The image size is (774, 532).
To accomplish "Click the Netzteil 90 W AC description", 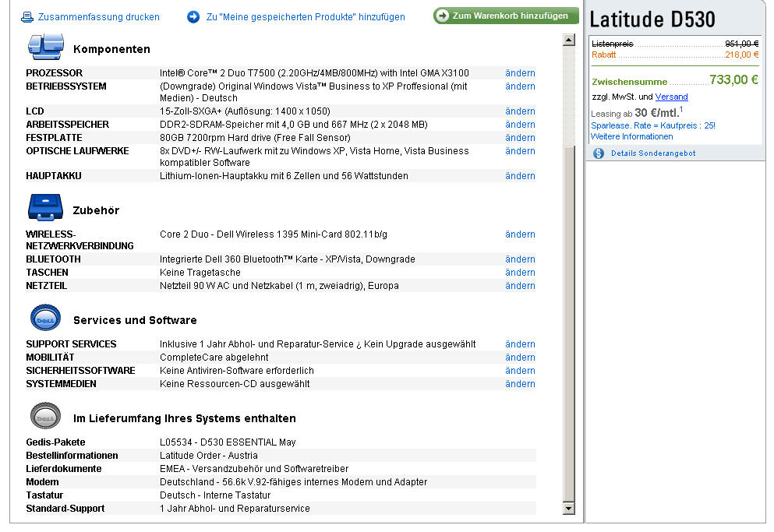I will coord(279,286).
